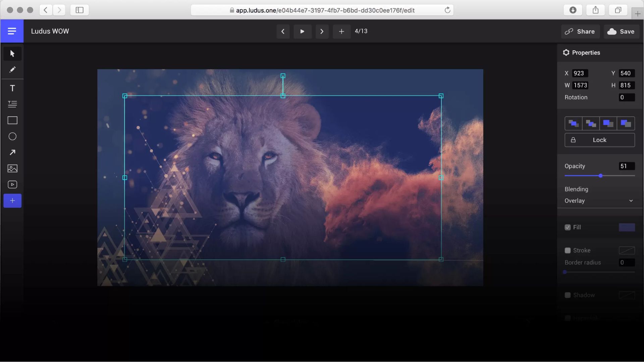The width and height of the screenshot is (644, 362).
Task: Edit the Y position field
Action: coord(627,73)
